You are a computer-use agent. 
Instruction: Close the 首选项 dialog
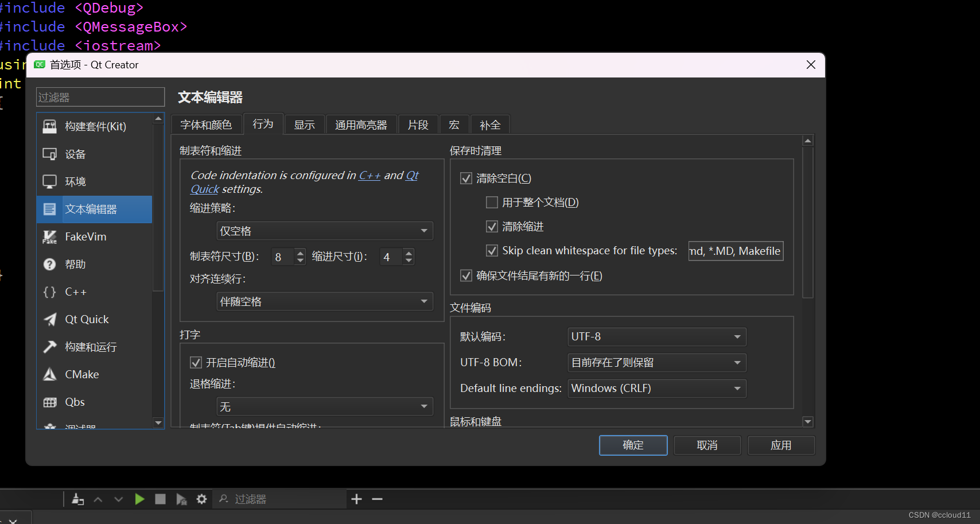click(x=811, y=65)
